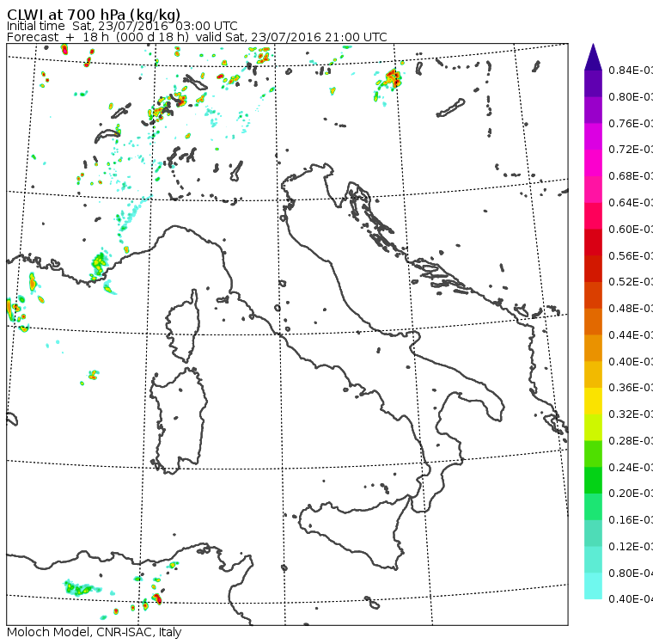Click the 'Forecast + 18 h' valid time line
This screenshot has width=653, height=644.
tap(197, 37)
